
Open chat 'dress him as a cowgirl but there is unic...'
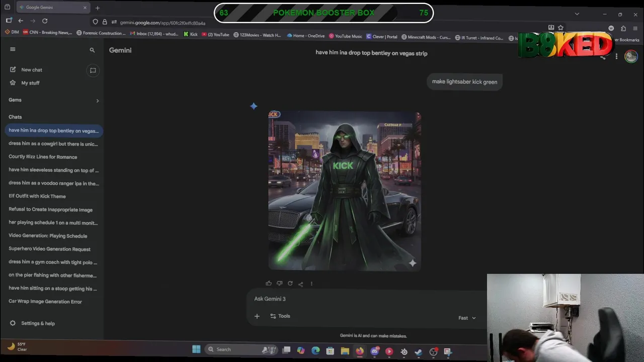click(x=53, y=144)
